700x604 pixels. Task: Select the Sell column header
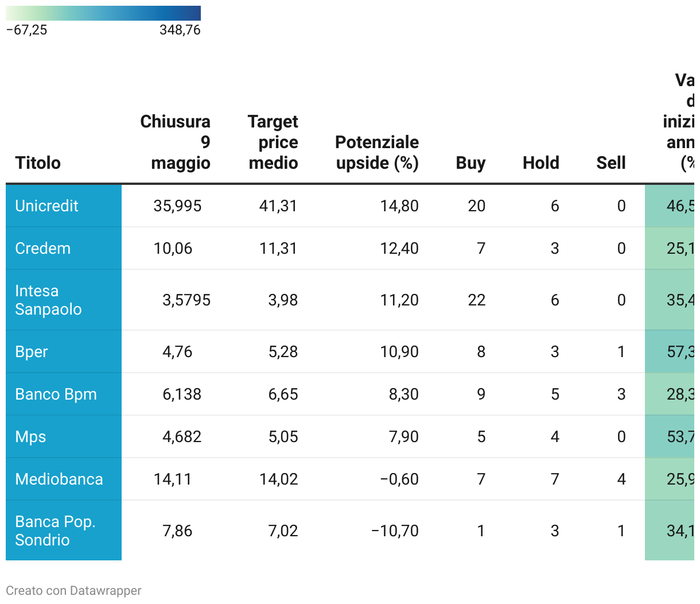pos(610,163)
